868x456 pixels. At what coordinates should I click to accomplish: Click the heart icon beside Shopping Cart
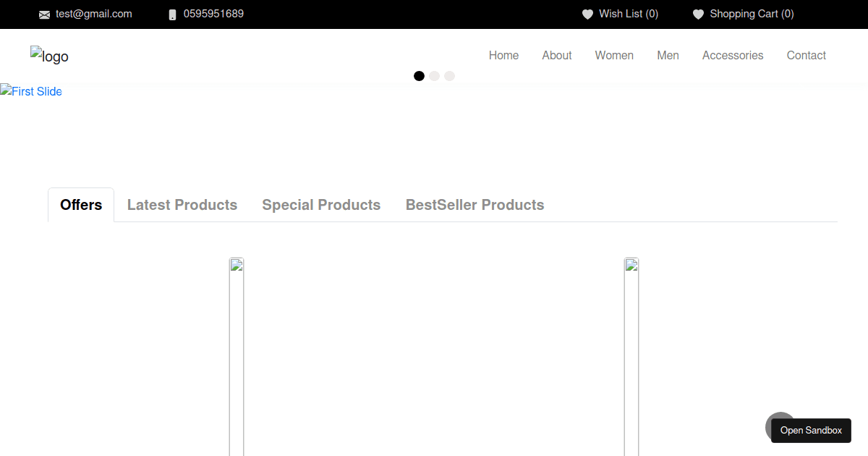697,14
